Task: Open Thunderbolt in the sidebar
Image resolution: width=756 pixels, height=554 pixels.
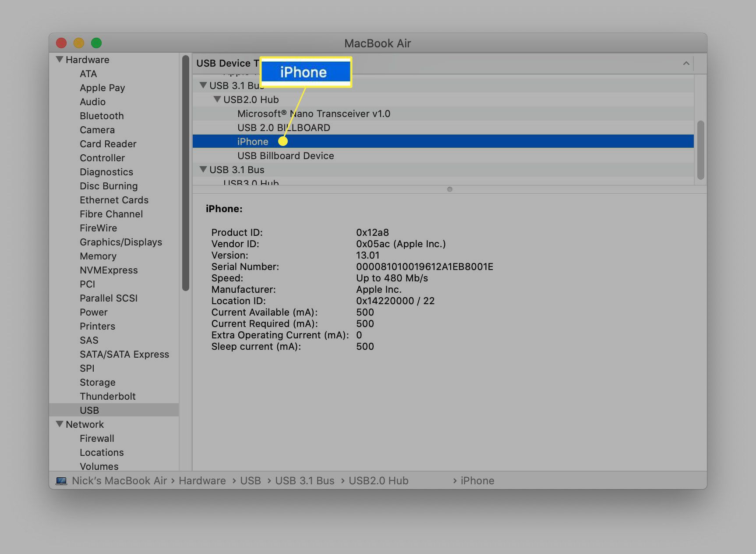Action: 108,396
